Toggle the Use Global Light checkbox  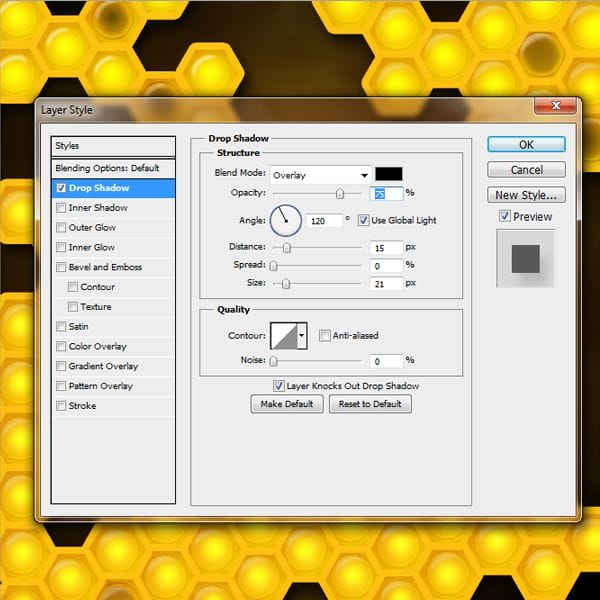pos(364,220)
